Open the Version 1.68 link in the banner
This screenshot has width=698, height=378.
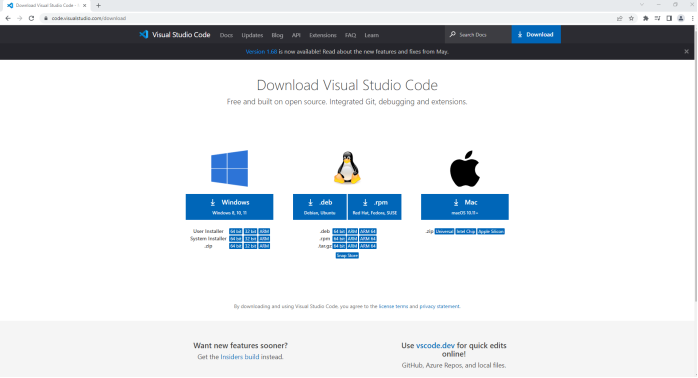[261, 52]
